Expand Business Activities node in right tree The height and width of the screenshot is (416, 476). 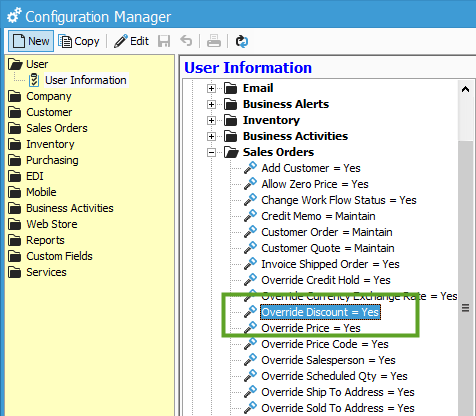tap(211, 136)
